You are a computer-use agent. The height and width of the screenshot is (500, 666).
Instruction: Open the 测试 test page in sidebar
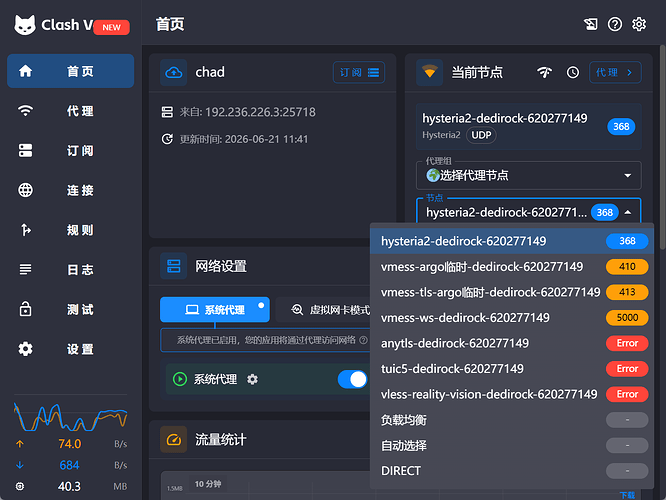point(71,309)
